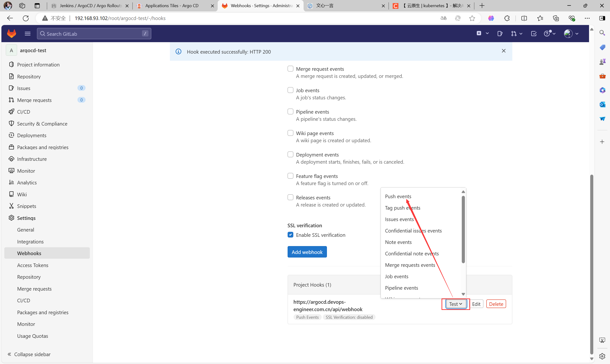Go back with the browser arrow
Image resolution: width=610 pixels, height=364 pixels.
coord(10,18)
